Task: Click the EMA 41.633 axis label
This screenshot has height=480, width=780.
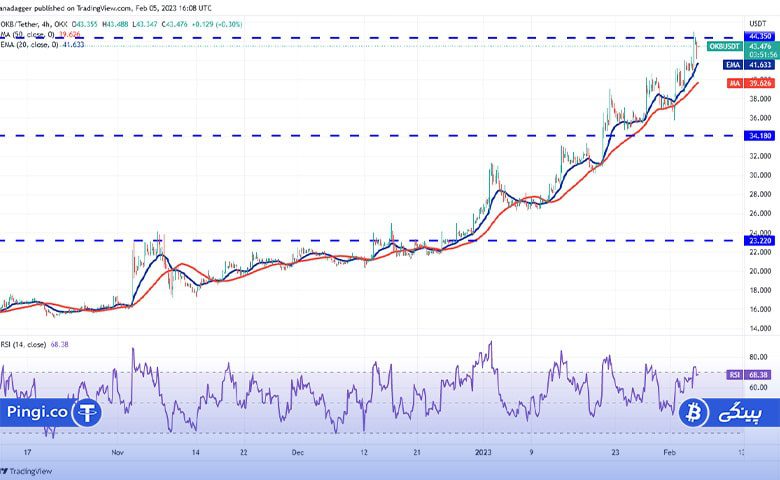Action: (749, 65)
